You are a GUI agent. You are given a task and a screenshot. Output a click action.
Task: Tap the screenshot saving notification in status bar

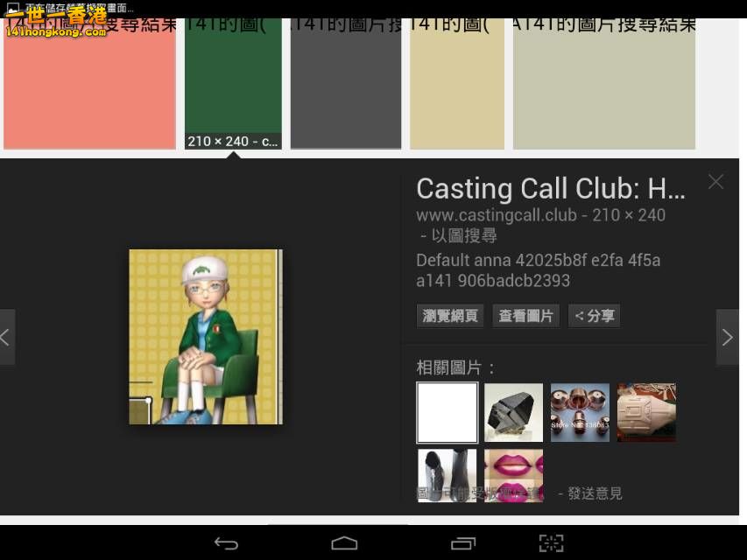pos(69,8)
